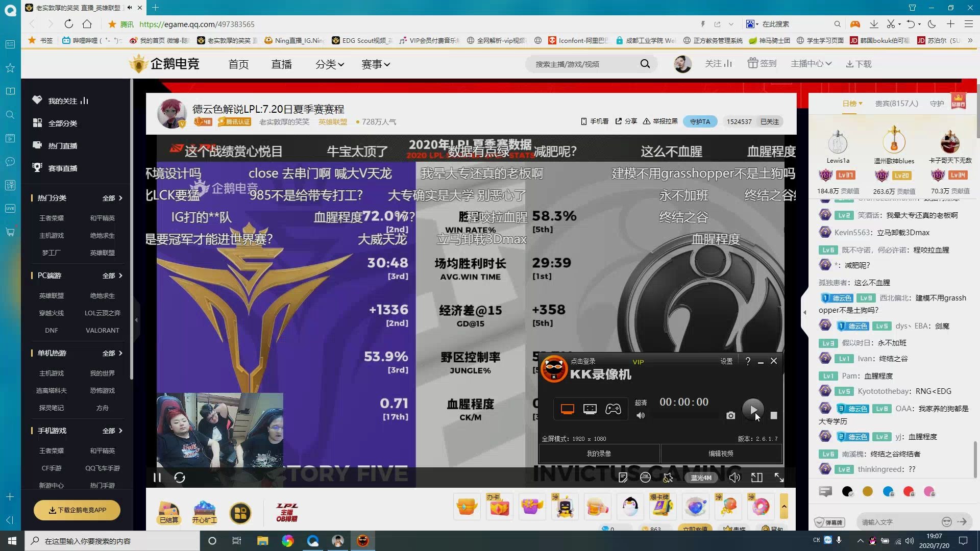Expand the 分类 menu
Image resolution: width=980 pixels, height=551 pixels.
330,64
